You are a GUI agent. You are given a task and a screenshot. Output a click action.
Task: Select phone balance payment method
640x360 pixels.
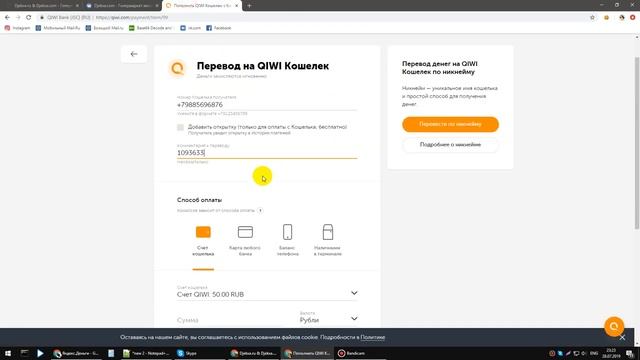coord(287,241)
